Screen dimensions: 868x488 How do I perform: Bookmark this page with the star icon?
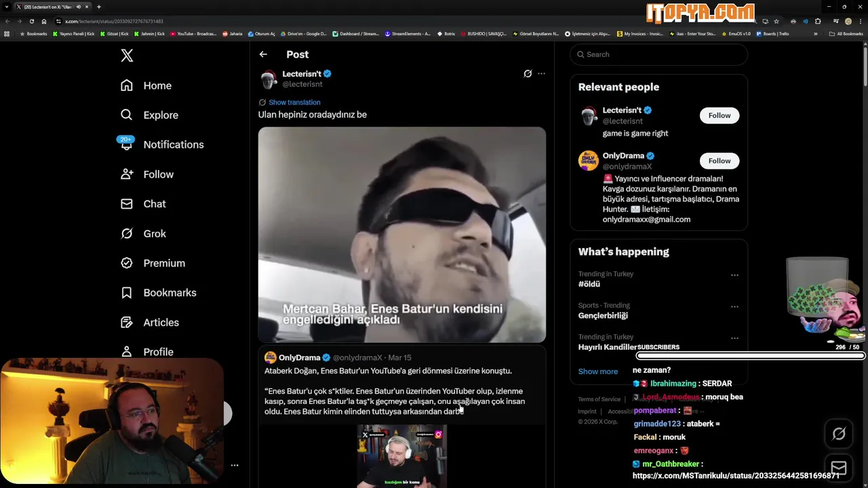(776, 21)
